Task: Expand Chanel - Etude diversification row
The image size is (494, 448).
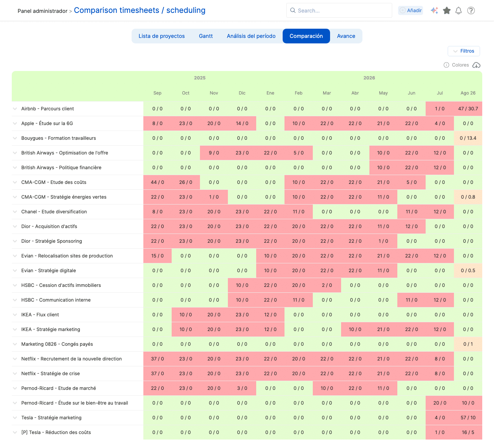Action: (15, 212)
